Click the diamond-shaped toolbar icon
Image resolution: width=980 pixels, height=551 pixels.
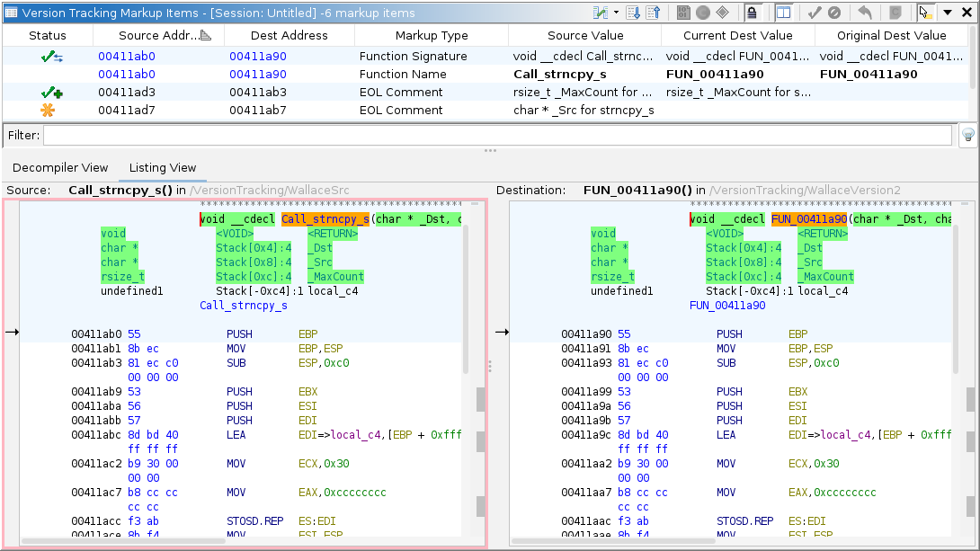tap(723, 13)
